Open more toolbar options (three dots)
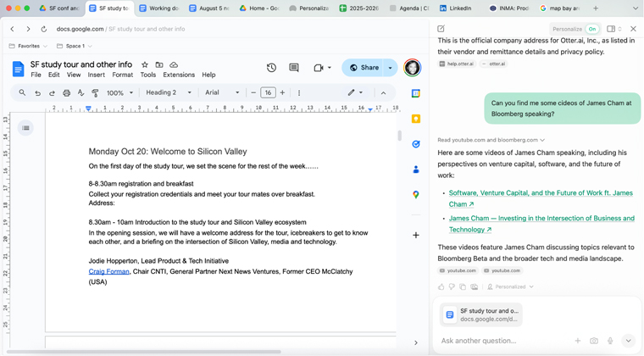The height and width of the screenshot is (356, 644). pyautogui.click(x=298, y=92)
